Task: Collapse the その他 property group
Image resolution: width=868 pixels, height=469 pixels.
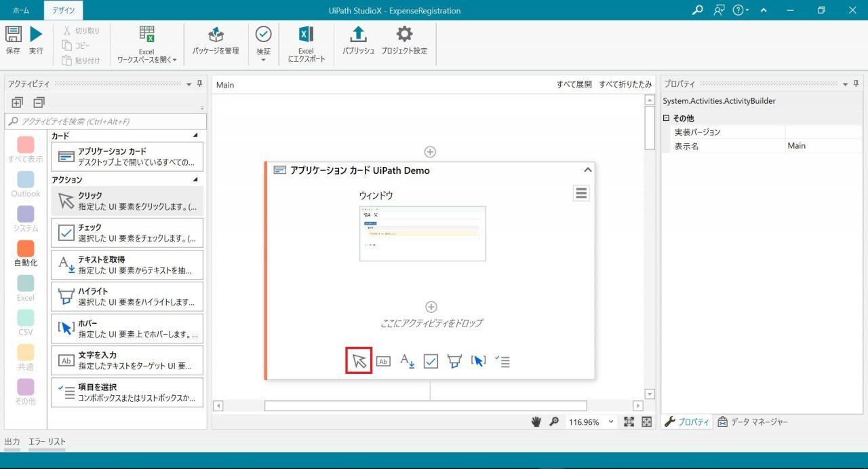Action: click(x=666, y=118)
